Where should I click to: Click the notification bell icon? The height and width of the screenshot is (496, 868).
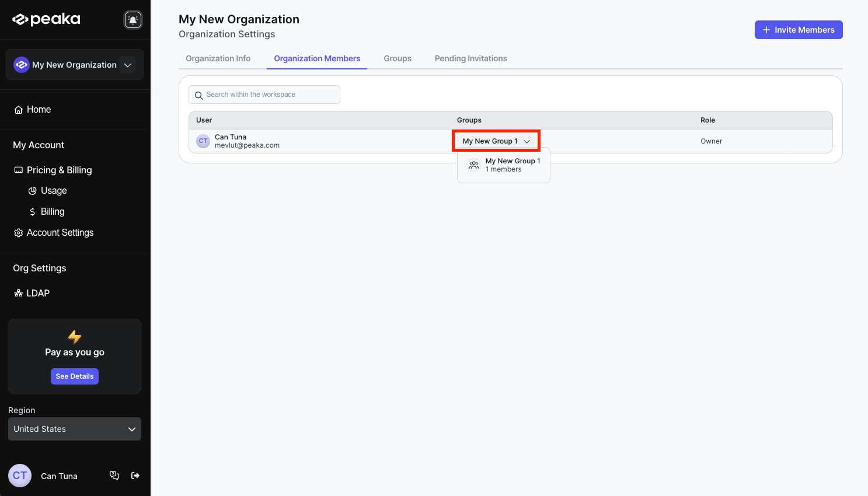point(133,20)
